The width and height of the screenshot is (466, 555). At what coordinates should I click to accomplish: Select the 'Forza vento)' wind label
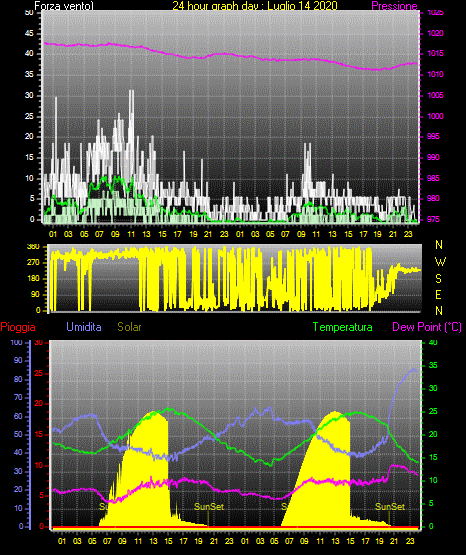coord(64,6)
